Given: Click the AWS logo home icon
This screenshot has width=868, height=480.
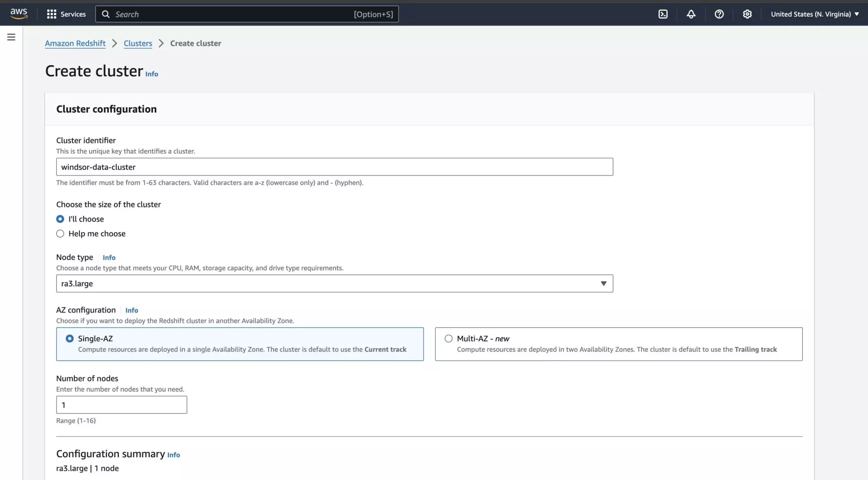Looking at the screenshot, I should pos(19,14).
